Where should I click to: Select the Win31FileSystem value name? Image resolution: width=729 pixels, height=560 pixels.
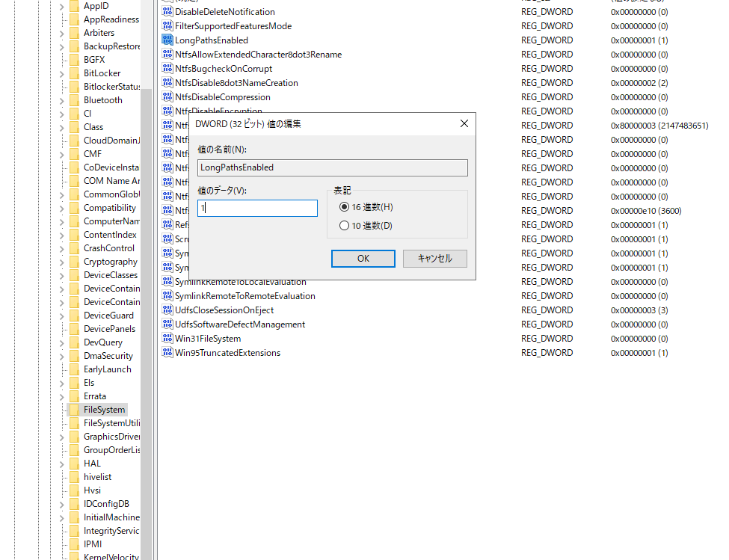pyautogui.click(x=208, y=339)
